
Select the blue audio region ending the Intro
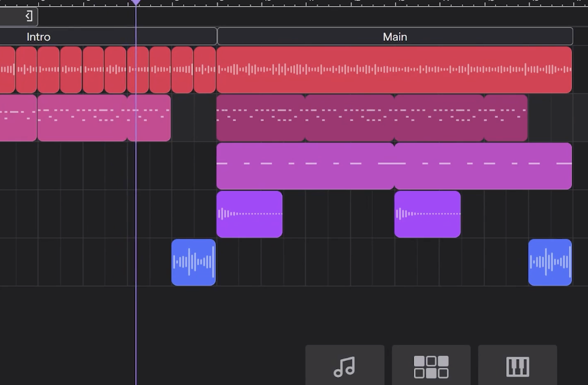click(x=193, y=262)
